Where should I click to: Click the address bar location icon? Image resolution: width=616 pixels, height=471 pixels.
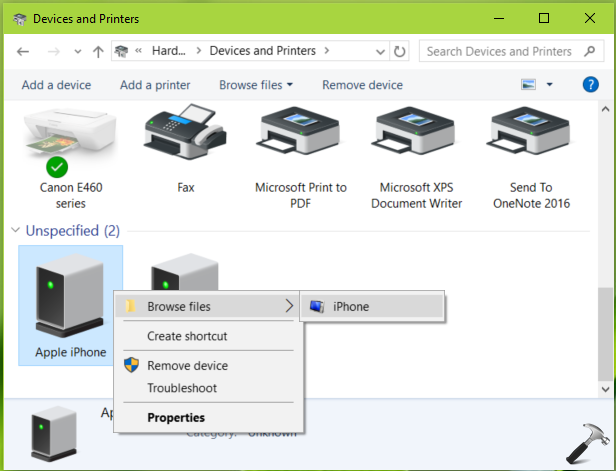[121, 51]
